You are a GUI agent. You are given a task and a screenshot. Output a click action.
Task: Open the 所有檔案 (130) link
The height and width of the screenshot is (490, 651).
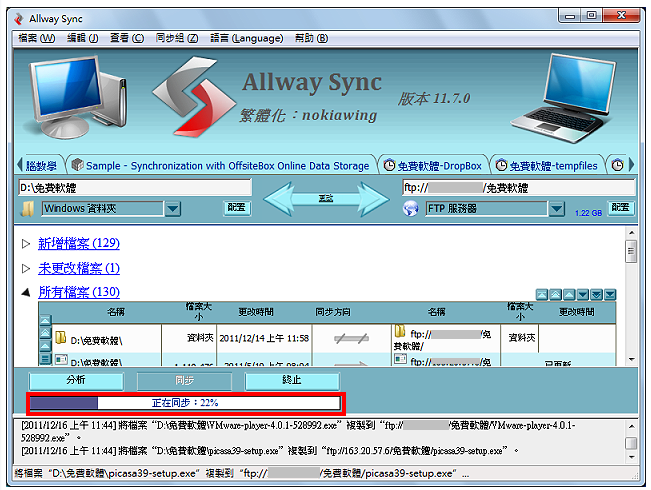79,292
